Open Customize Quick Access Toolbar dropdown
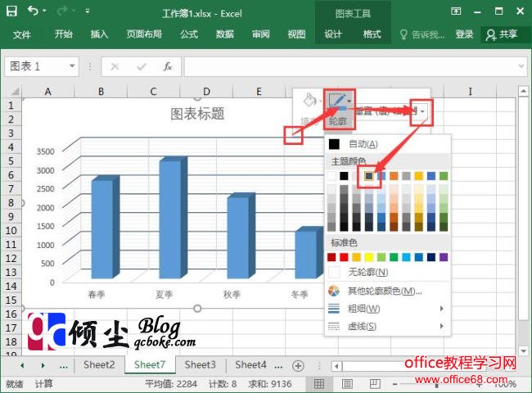532x393 pixels. click(x=88, y=11)
